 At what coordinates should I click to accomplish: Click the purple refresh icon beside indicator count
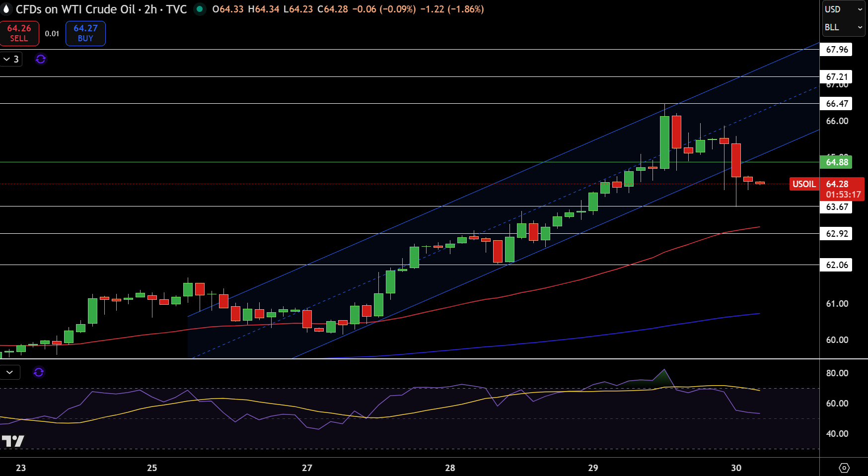pyautogui.click(x=41, y=59)
